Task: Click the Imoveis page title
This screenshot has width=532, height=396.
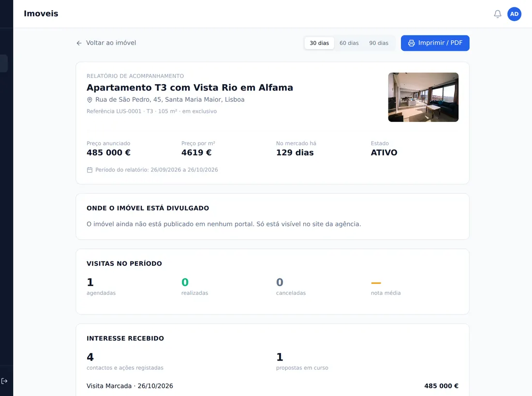Action: (41, 14)
